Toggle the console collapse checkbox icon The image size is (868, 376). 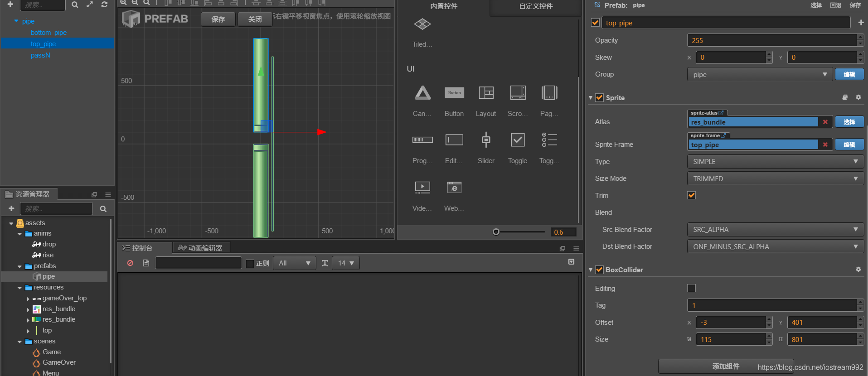click(571, 262)
